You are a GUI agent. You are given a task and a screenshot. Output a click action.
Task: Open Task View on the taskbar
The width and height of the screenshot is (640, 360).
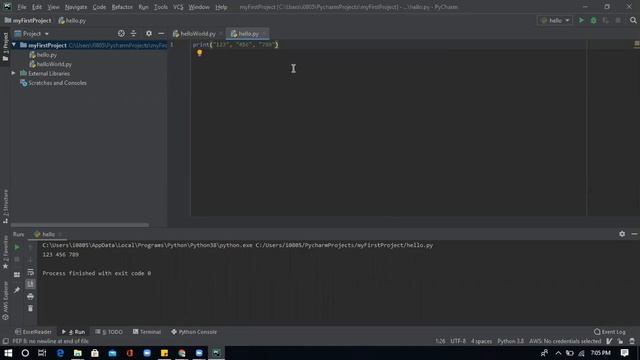coord(42,353)
